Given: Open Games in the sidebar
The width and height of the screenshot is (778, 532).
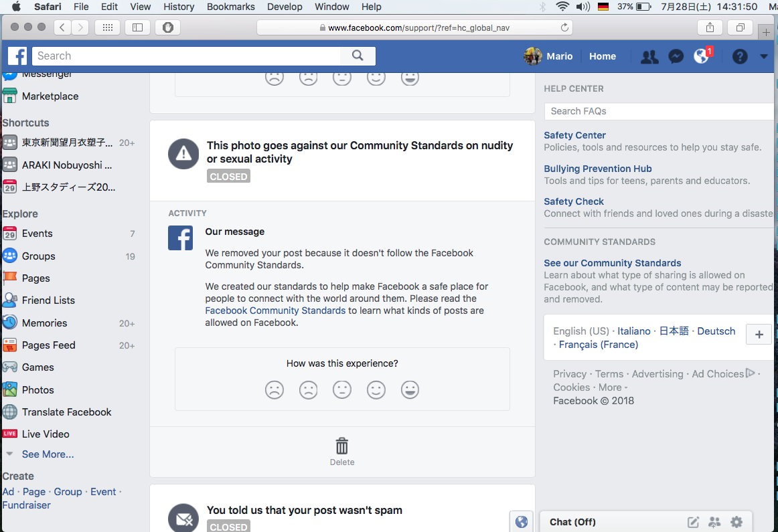Looking at the screenshot, I should pyautogui.click(x=37, y=367).
